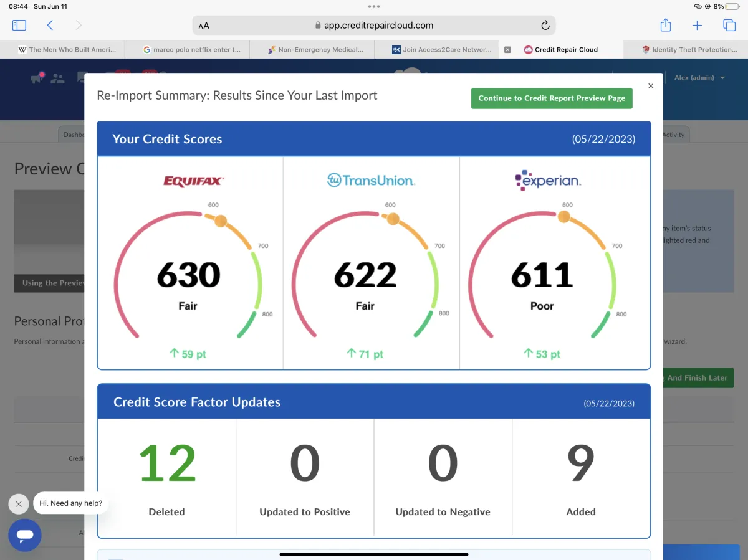
Task: Tap the app.creditrepaircloud.com address field
Action: coord(374,26)
